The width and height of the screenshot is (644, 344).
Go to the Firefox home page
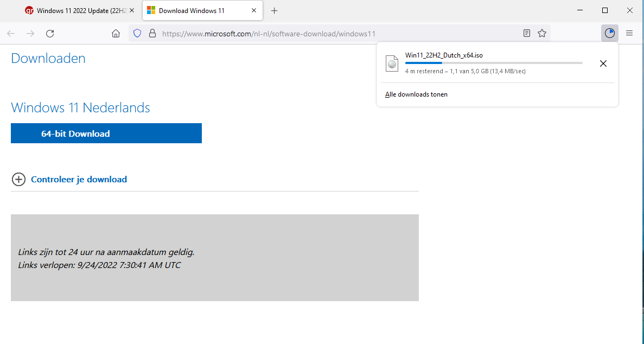[116, 34]
